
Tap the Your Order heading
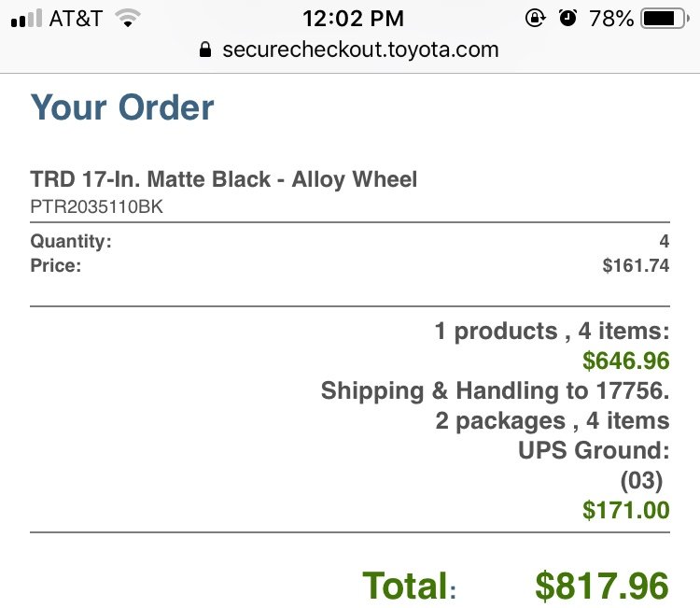click(122, 107)
